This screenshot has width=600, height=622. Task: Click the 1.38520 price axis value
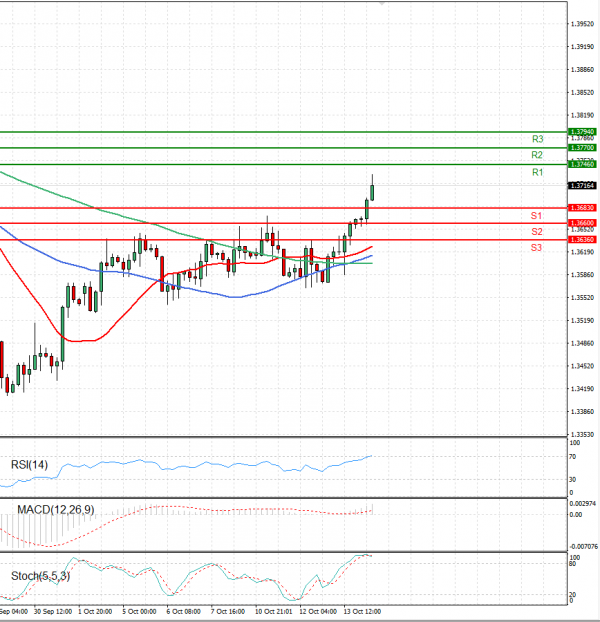tap(582, 92)
